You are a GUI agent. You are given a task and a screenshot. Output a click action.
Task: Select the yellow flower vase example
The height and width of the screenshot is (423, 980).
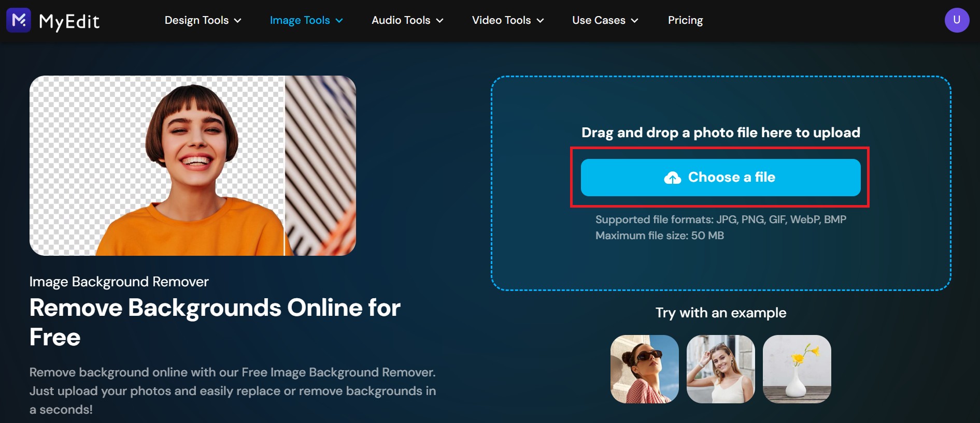tap(797, 369)
